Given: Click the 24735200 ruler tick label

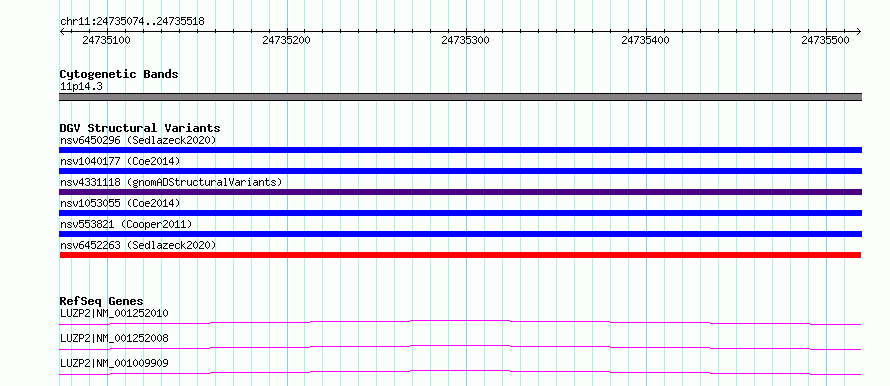Looking at the screenshot, I should 287,40.
